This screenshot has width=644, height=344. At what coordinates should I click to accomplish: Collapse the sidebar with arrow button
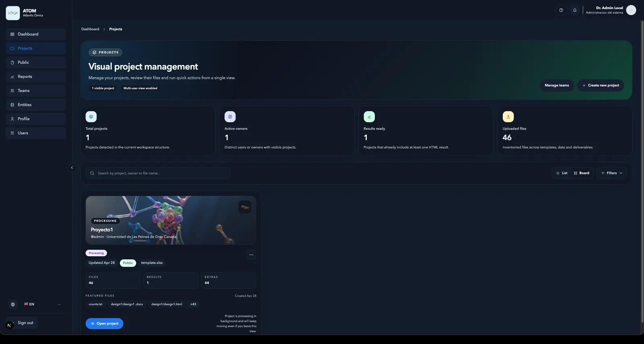pyautogui.click(x=72, y=168)
